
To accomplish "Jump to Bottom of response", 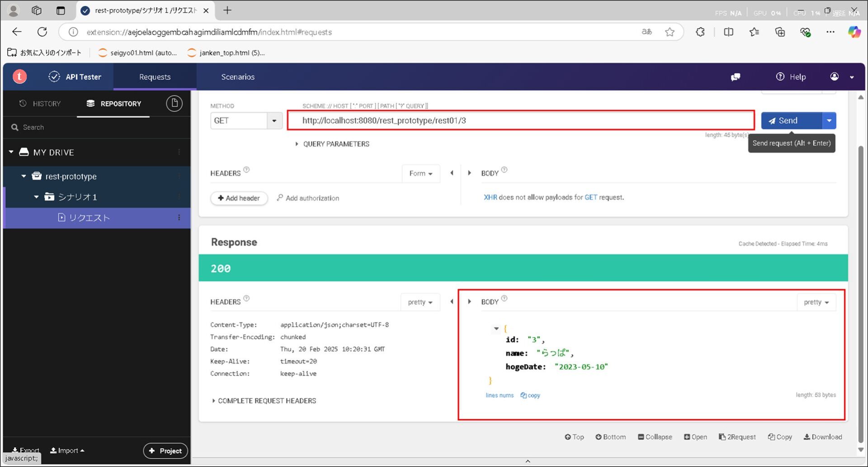I will point(611,437).
